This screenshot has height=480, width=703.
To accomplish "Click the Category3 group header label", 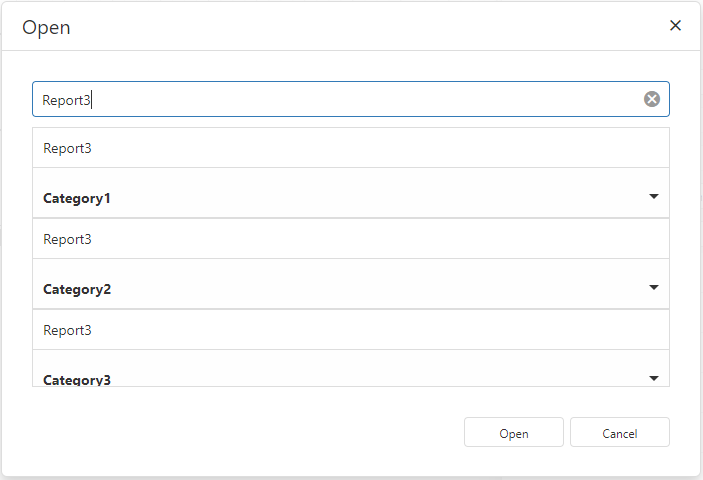I will [77, 380].
